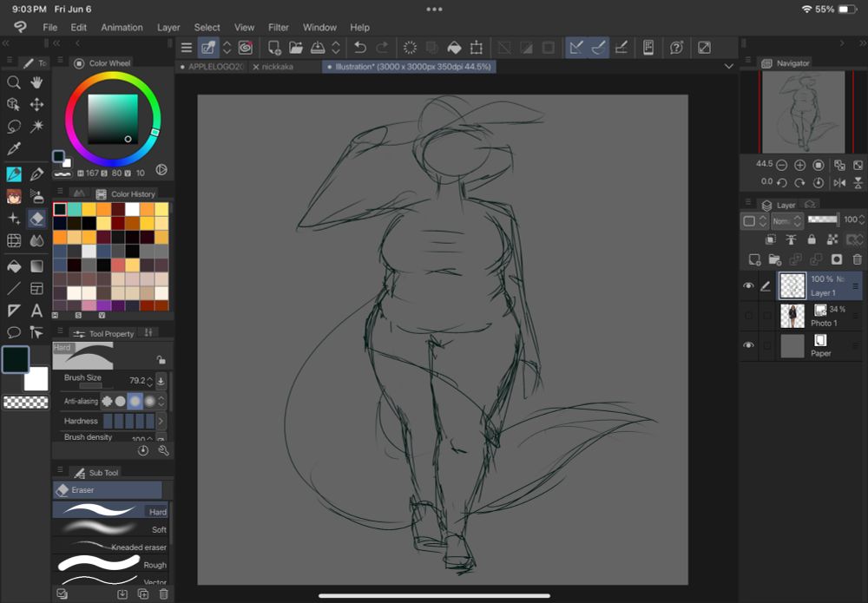Viewport: 868px width, 603px height.
Task: Hide the Paper layer using its eye
Action: [x=748, y=345]
